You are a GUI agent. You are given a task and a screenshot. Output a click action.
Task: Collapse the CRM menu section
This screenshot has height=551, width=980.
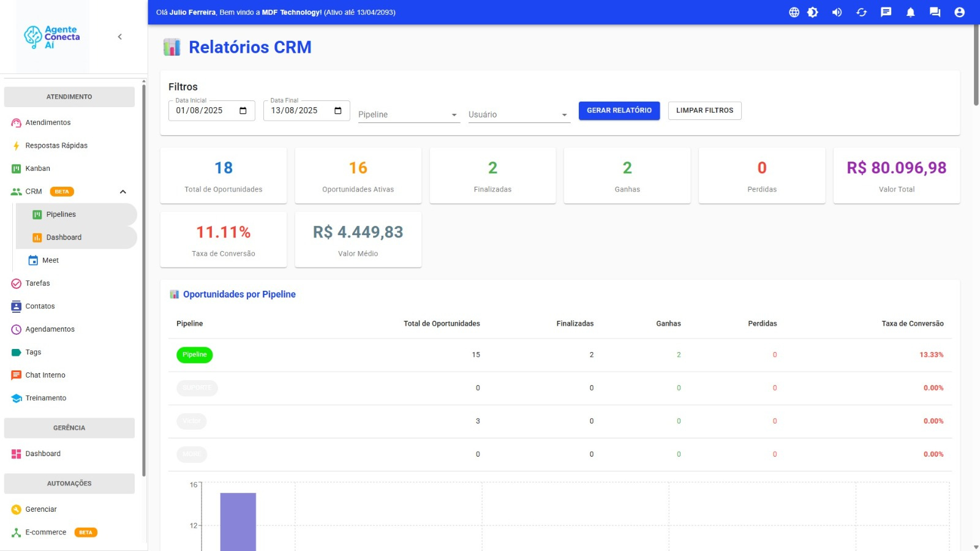123,192
